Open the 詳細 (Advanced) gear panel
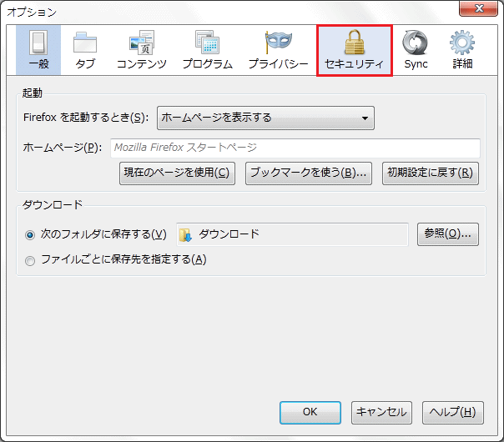504x442 pixels. point(462,50)
